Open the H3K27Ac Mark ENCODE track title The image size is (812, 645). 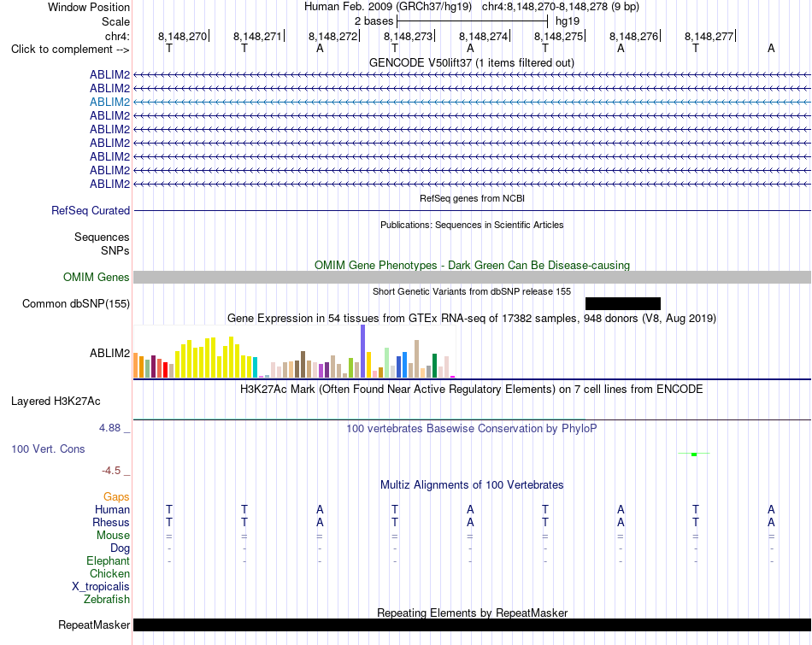pos(472,390)
